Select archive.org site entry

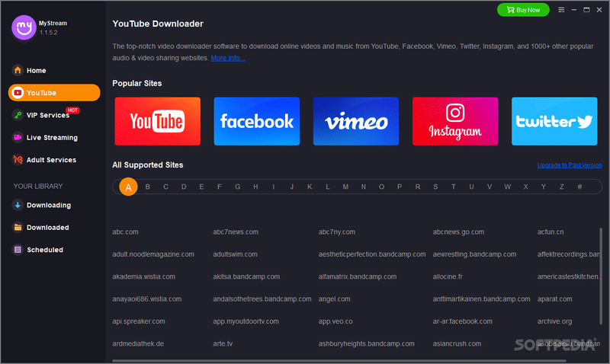click(x=554, y=321)
